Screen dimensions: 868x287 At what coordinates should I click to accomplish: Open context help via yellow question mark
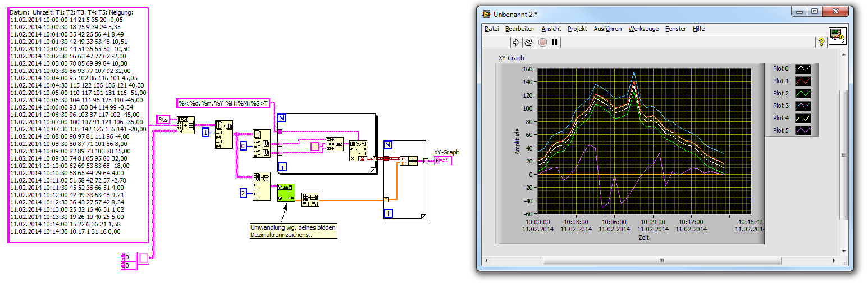point(820,42)
